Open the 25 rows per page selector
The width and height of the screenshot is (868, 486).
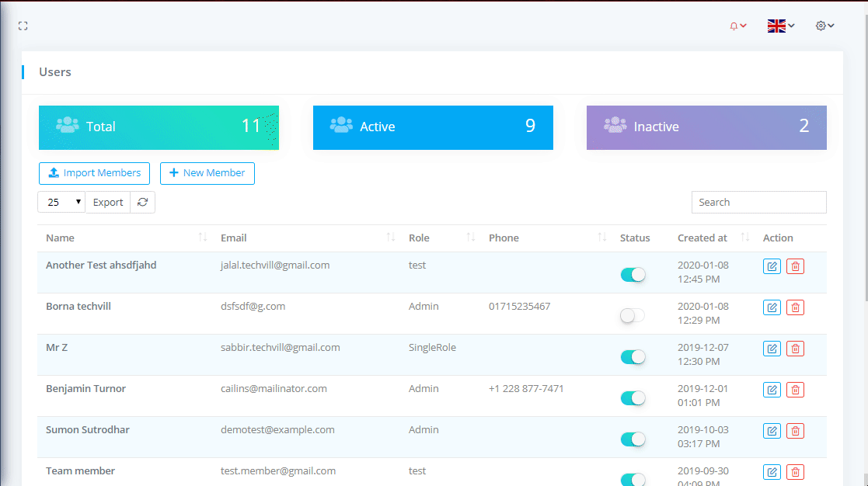61,203
